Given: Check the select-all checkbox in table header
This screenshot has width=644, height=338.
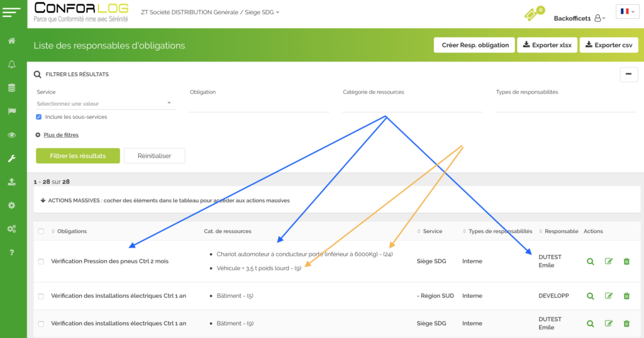Looking at the screenshot, I should [41, 231].
